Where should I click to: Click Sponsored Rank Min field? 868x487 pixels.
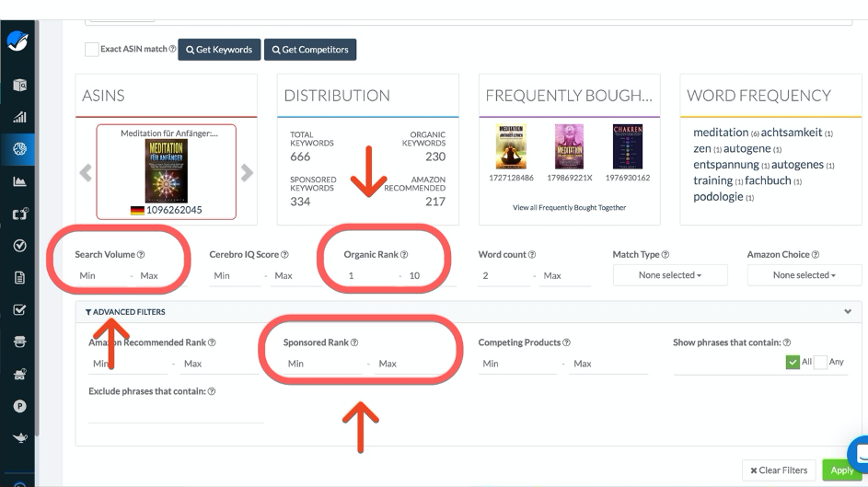pyautogui.click(x=323, y=364)
